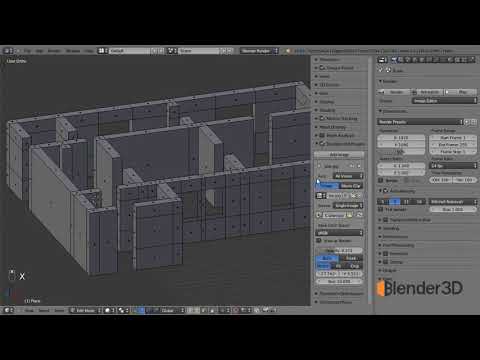The height and width of the screenshot is (360, 480).
Task: Open the Edit Mode dropdown
Action: point(85,310)
